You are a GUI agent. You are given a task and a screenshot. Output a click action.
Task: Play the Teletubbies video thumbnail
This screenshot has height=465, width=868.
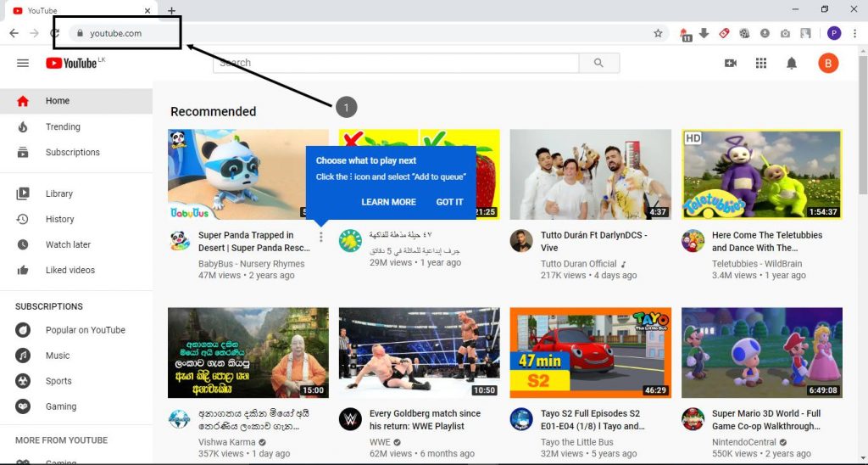(762, 175)
